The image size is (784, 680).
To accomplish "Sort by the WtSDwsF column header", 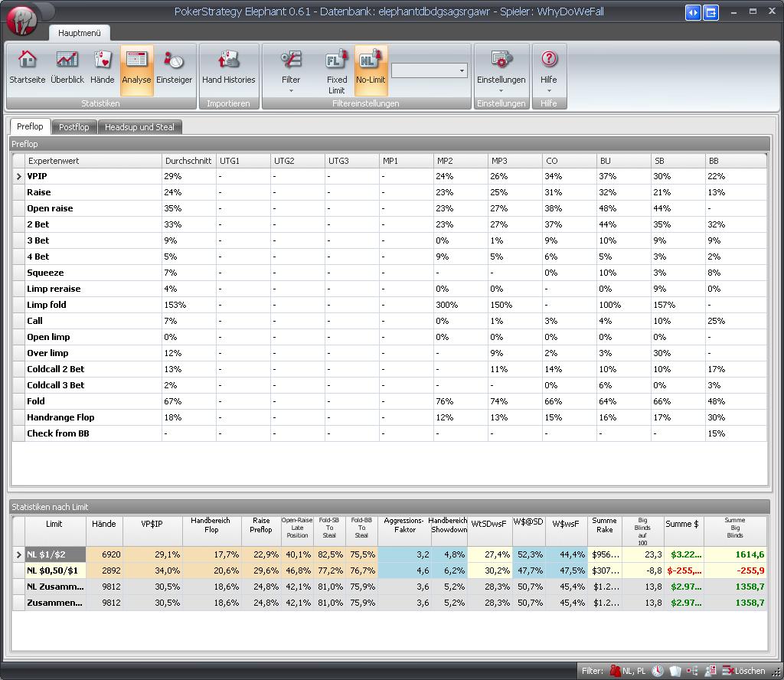I will (488, 531).
